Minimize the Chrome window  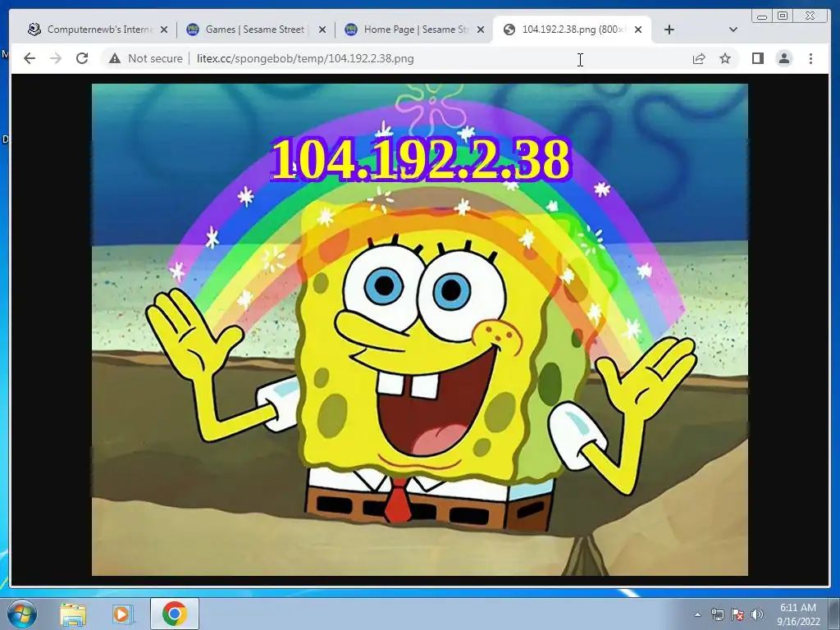point(762,16)
